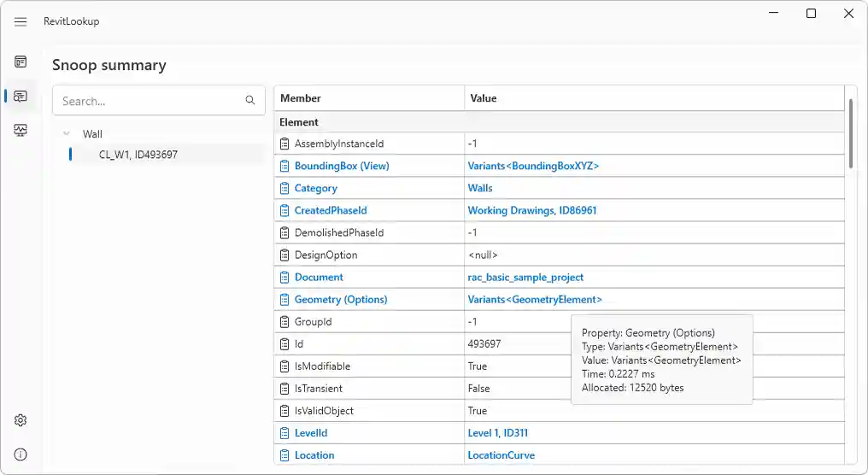Open the About info icon

[x=21, y=454]
